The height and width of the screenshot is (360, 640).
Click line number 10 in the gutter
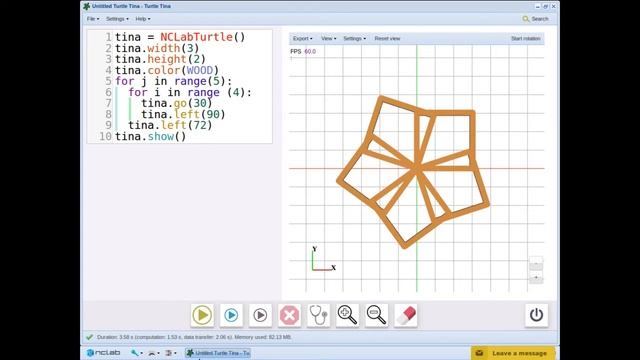[x=105, y=136]
